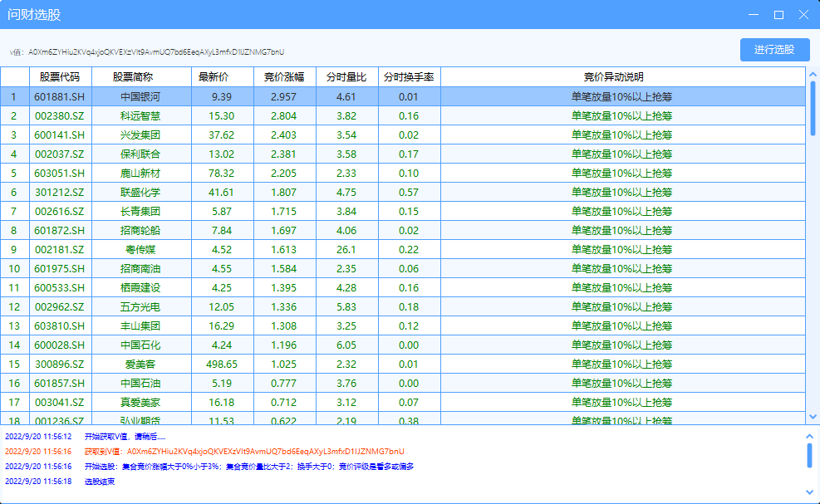Select stock code 002380.SZ
The image size is (820, 504).
(x=60, y=116)
